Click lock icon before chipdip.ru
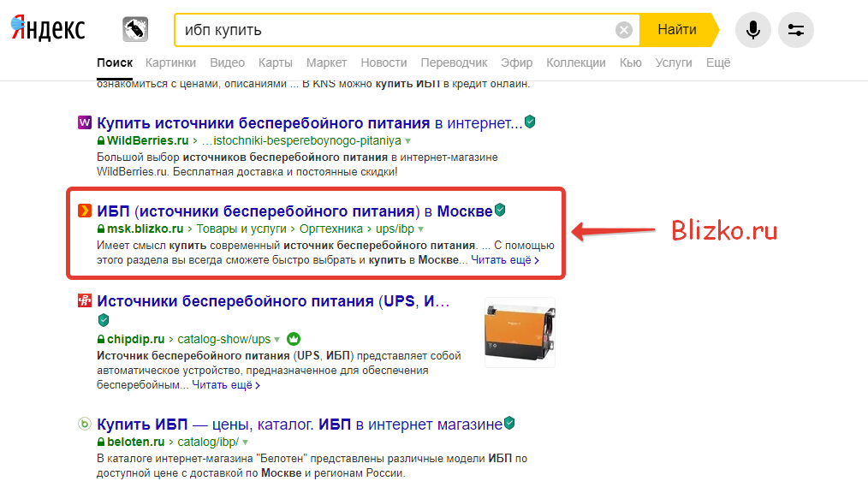This screenshot has width=868, height=493. tap(101, 339)
